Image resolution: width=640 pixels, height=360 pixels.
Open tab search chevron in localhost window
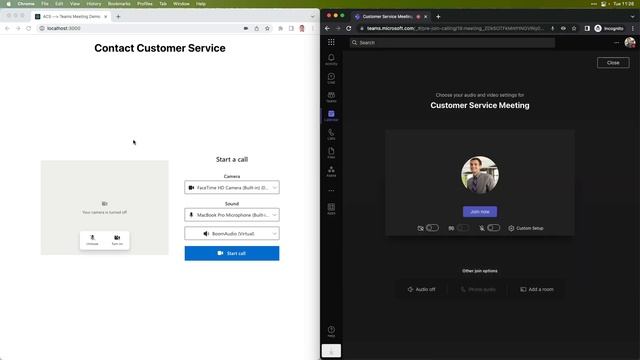tap(312, 17)
